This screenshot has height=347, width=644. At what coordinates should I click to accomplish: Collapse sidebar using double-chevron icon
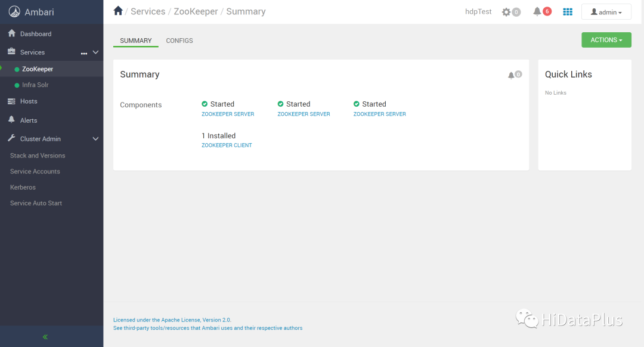coord(45,337)
